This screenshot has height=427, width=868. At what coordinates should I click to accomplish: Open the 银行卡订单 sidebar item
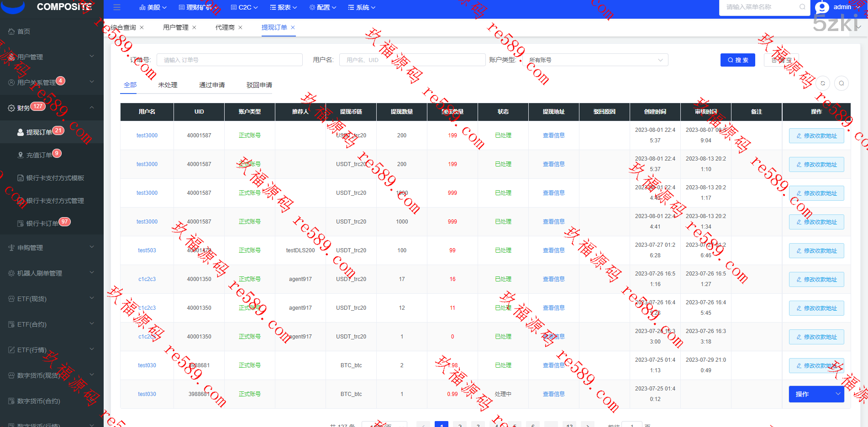pyautogui.click(x=42, y=224)
